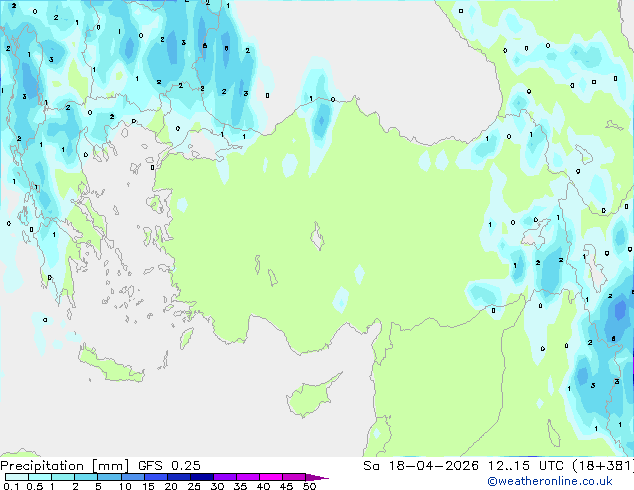Select the 1–2 mm legend swatch
Image resolution: width=634 pixels, height=490 pixels.
[x=63, y=477]
